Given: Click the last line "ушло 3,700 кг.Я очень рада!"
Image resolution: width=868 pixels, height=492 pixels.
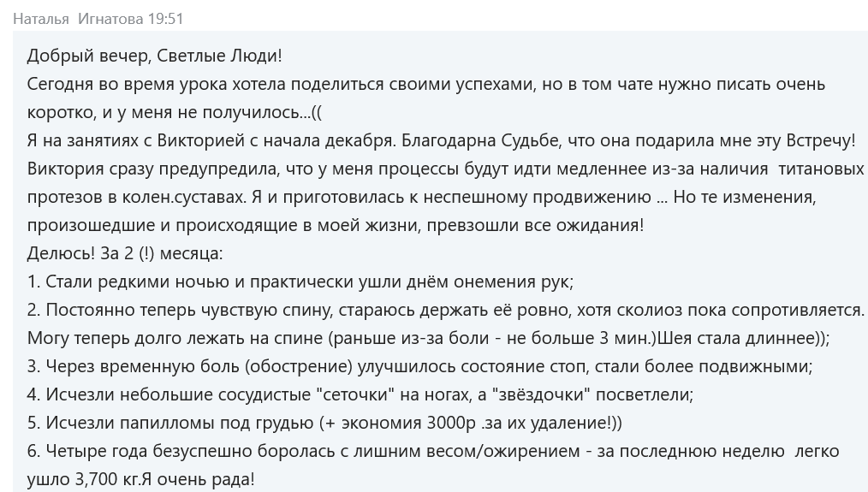Looking at the screenshot, I should [140, 479].
